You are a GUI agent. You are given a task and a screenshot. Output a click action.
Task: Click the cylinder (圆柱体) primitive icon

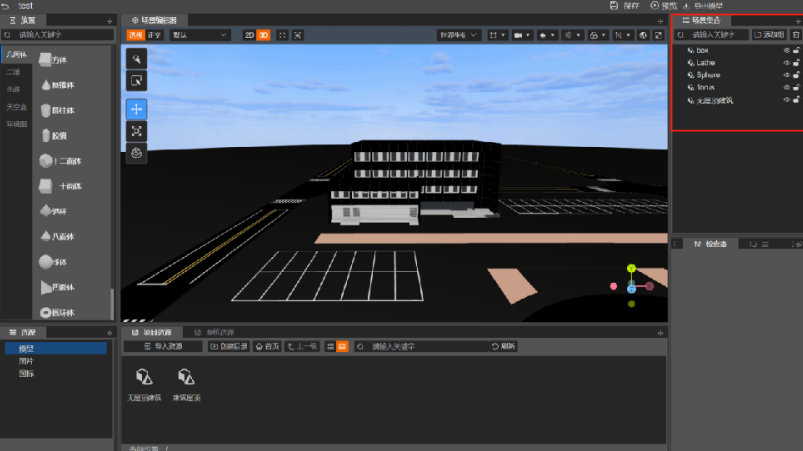(46, 110)
